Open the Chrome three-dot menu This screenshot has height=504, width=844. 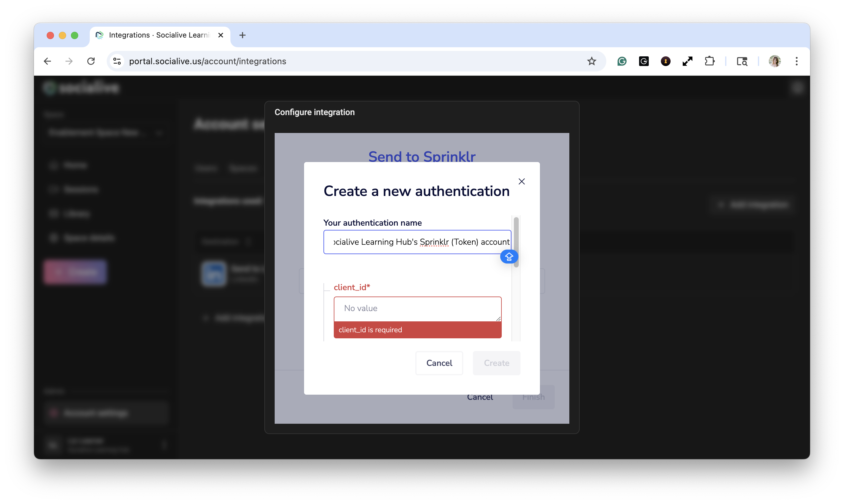coord(796,61)
